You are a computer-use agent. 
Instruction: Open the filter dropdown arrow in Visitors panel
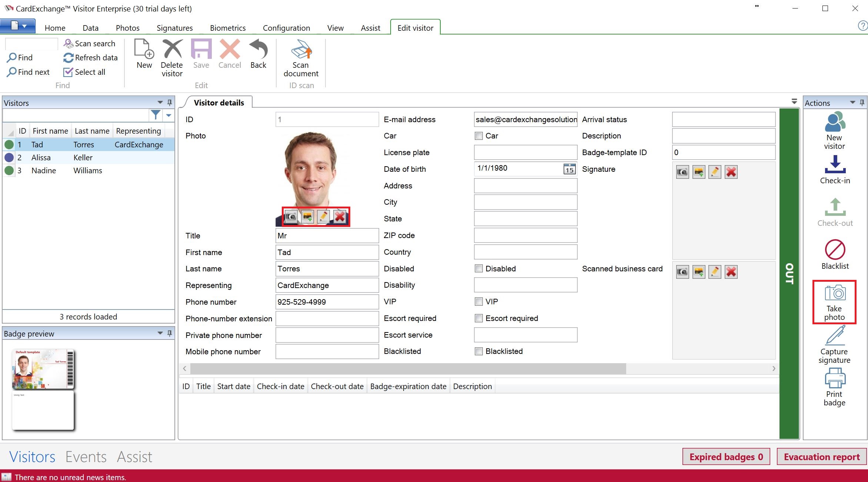(168, 116)
